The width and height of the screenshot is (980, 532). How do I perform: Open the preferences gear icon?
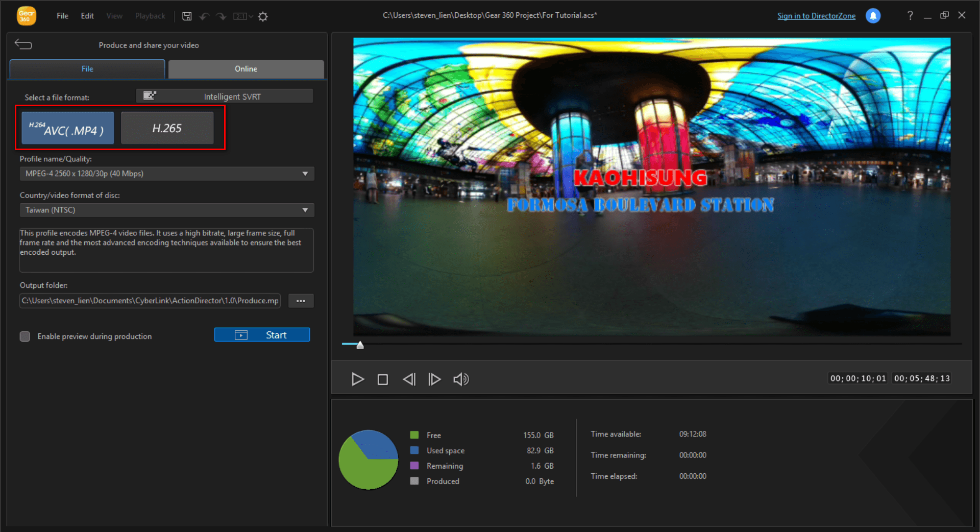click(263, 16)
